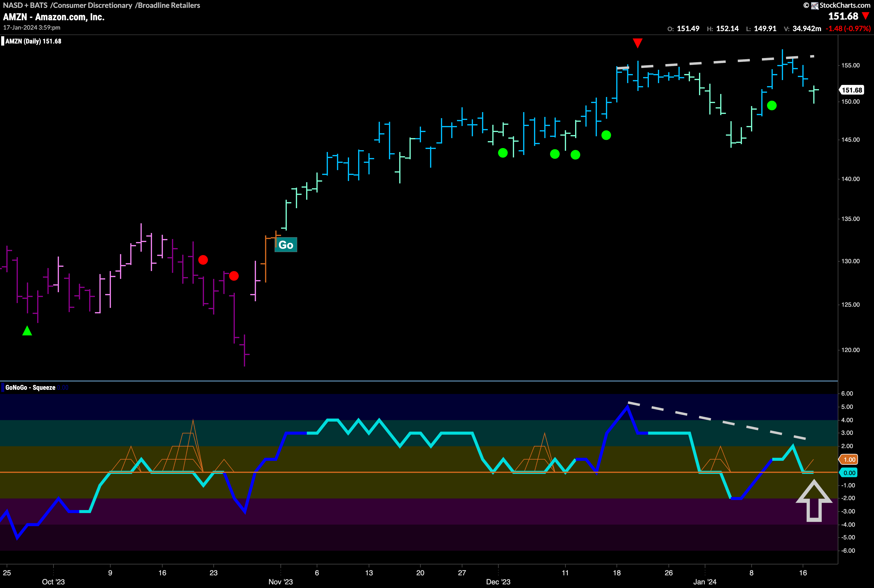Click the AMZN (Daily) 151.68 legend
Image resolution: width=874 pixels, height=588 pixels.
[x=33, y=41]
